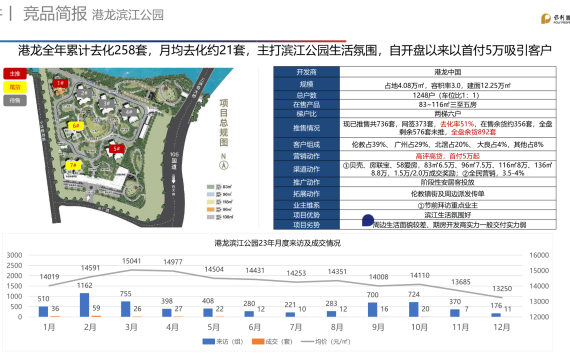Select the February 1162 visits bar
570x360 pixels.
click(84, 305)
